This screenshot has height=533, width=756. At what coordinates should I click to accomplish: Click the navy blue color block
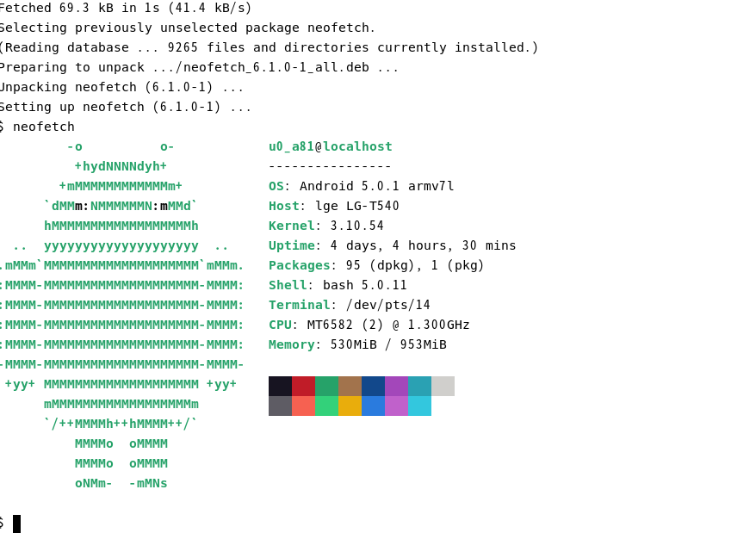coord(373,386)
